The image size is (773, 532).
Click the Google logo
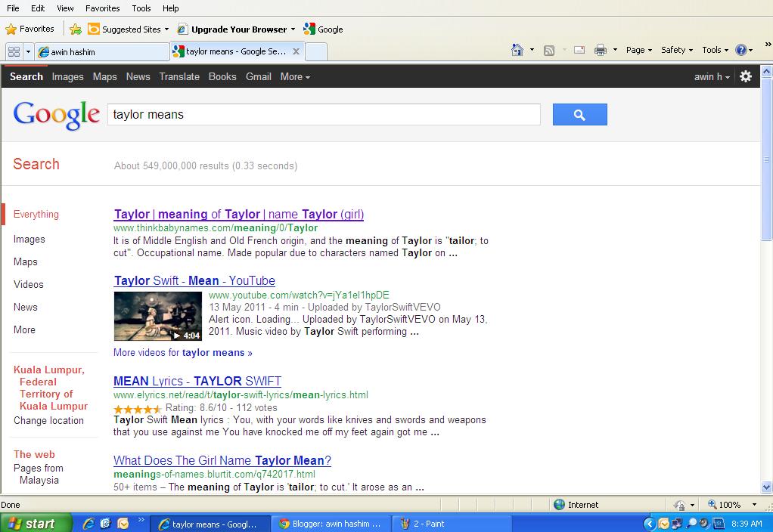[x=57, y=116]
